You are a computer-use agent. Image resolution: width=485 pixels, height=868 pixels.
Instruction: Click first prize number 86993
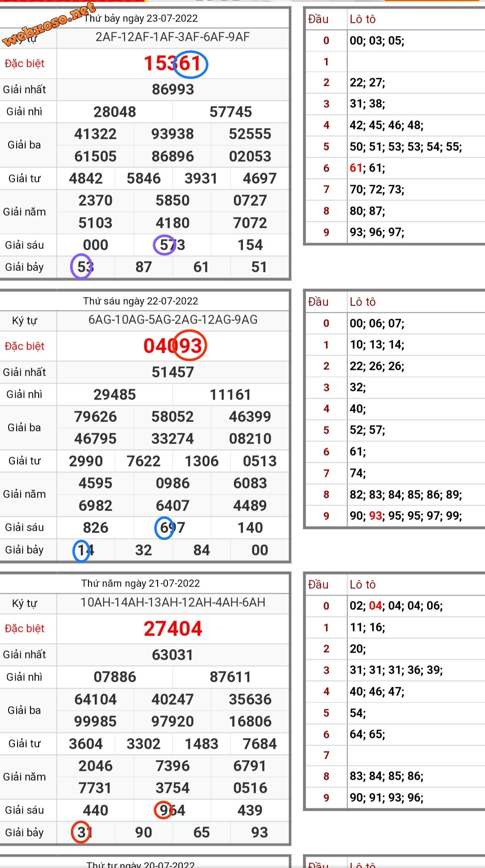coord(172,89)
